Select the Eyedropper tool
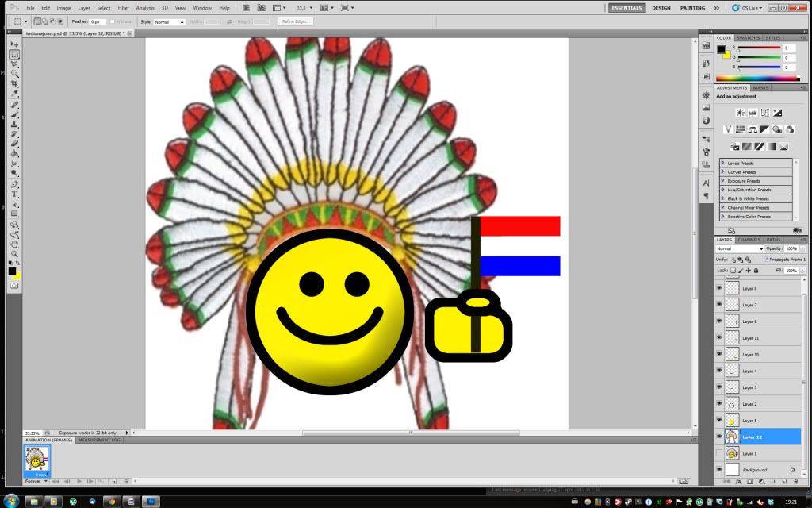This screenshot has height=508, width=812. click(14, 94)
